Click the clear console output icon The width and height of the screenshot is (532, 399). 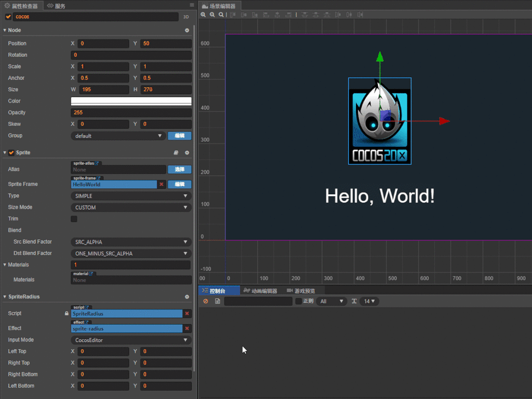coord(207,301)
